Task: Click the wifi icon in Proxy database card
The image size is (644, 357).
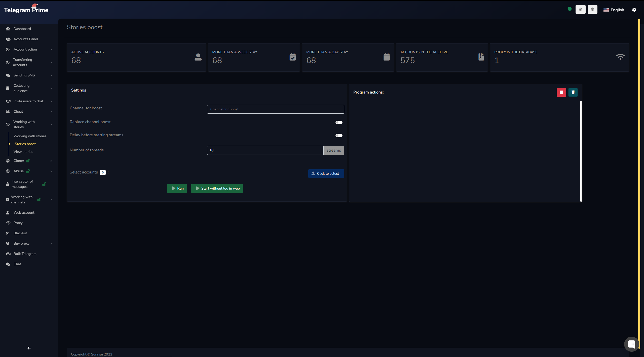Action: pos(620,57)
